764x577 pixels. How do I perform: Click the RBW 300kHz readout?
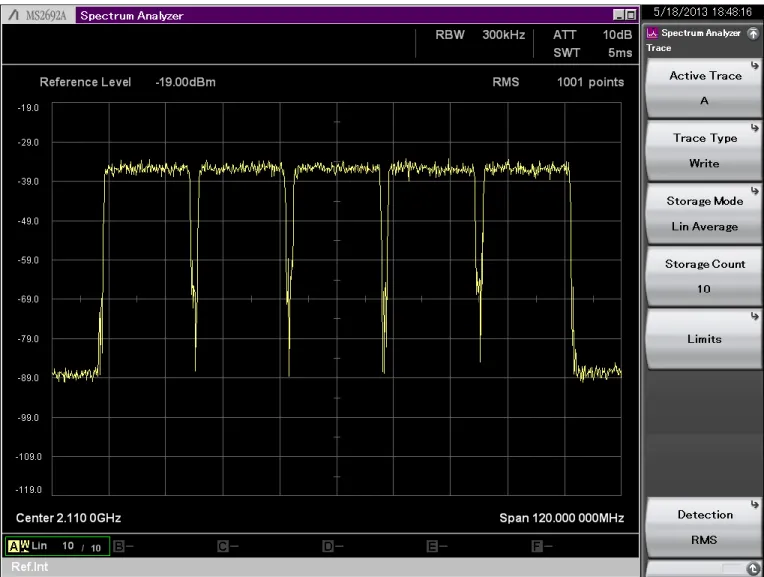click(x=480, y=35)
